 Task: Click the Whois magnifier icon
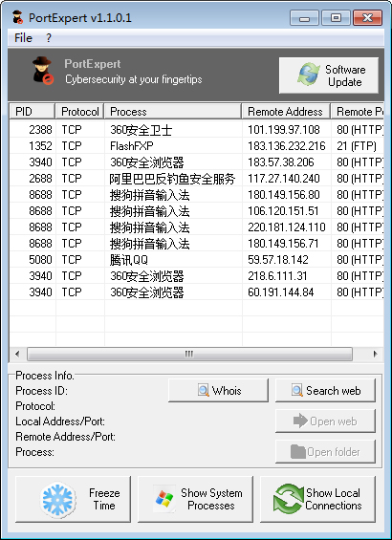tap(204, 391)
